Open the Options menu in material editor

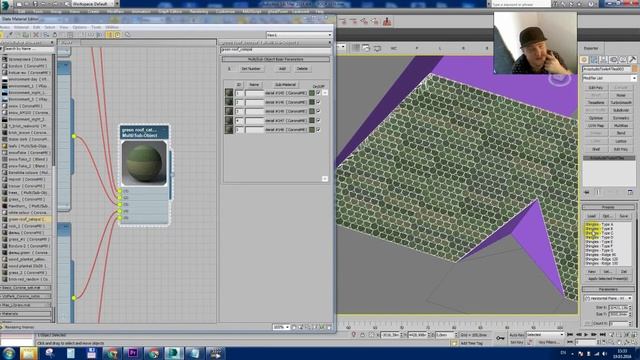click(80, 27)
